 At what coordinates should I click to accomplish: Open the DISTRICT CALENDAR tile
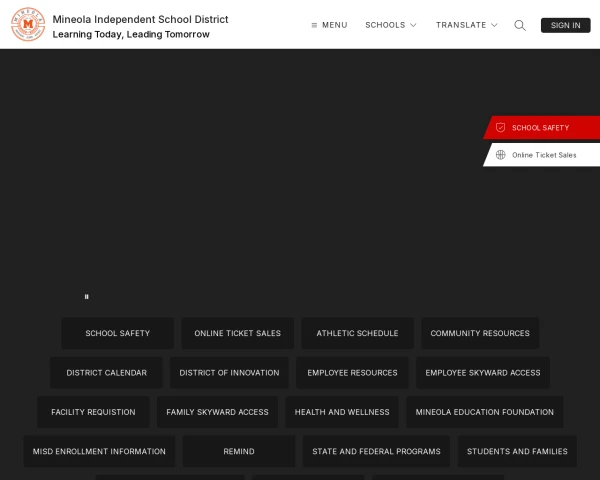[106, 372]
